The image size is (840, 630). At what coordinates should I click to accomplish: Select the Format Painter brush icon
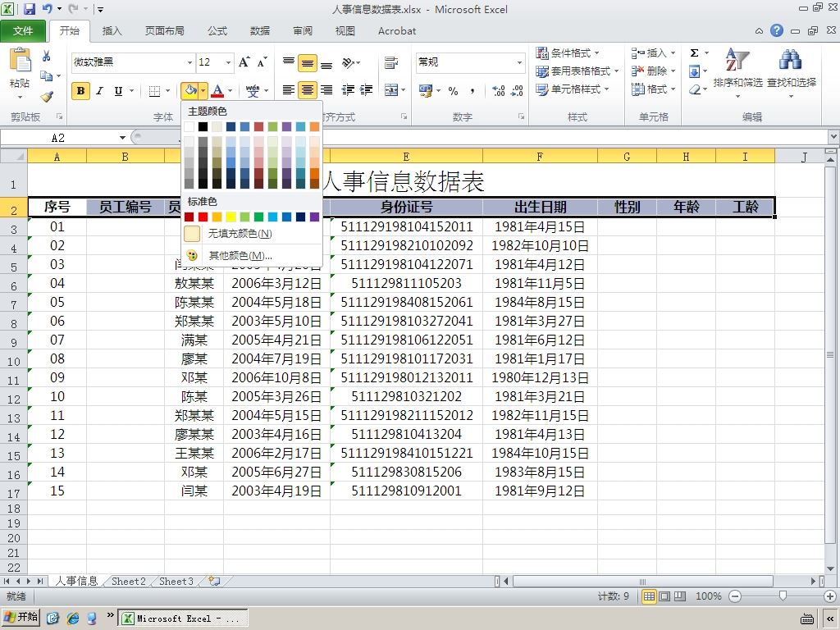pos(47,97)
